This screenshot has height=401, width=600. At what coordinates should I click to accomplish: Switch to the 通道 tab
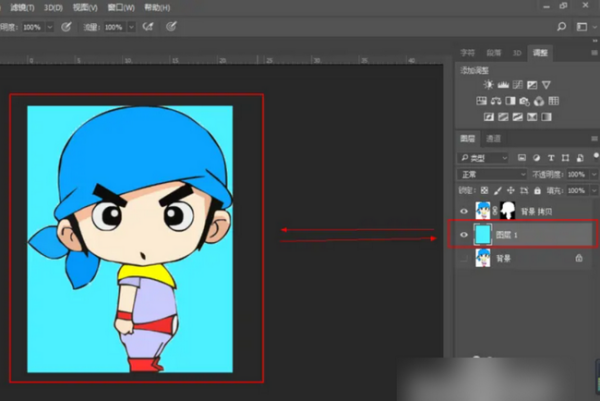coord(493,139)
